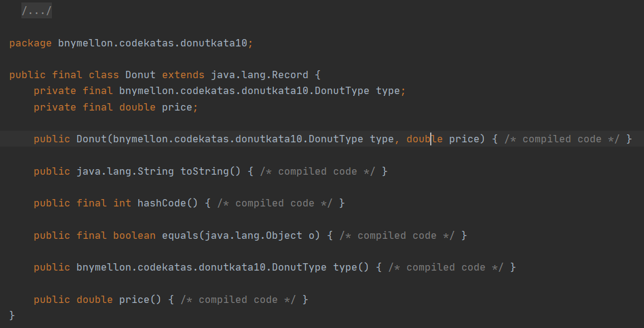Click the Donut class name in the class declaration

141,75
